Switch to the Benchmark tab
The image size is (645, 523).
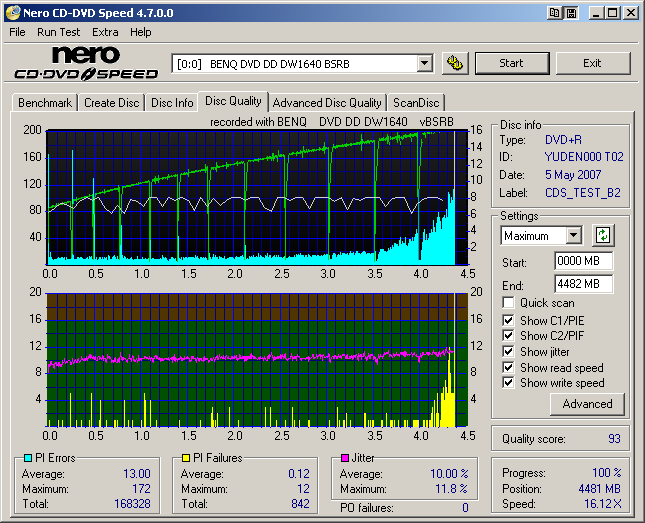45,103
